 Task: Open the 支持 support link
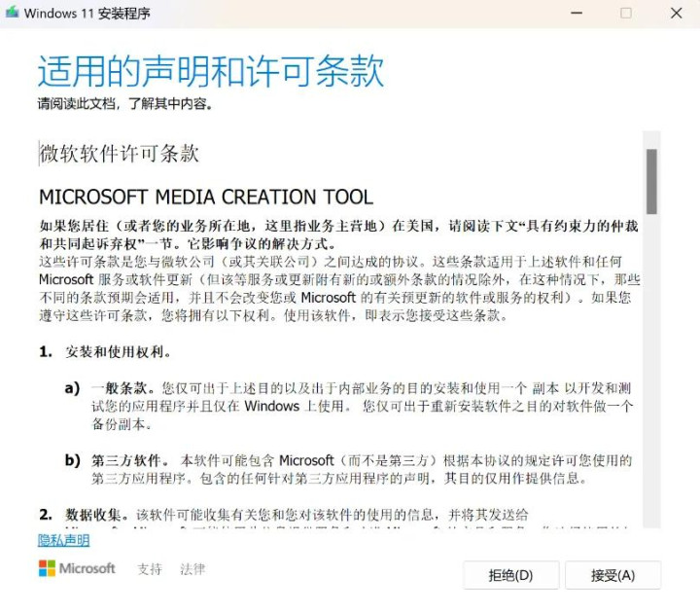pyautogui.click(x=149, y=569)
